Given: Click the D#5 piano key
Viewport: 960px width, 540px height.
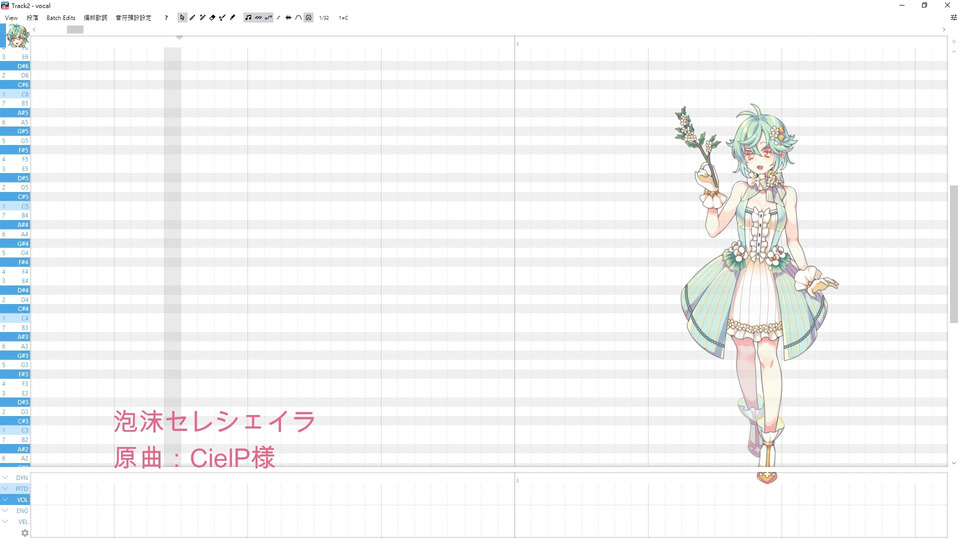Looking at the screenshot, I should 15,178.
